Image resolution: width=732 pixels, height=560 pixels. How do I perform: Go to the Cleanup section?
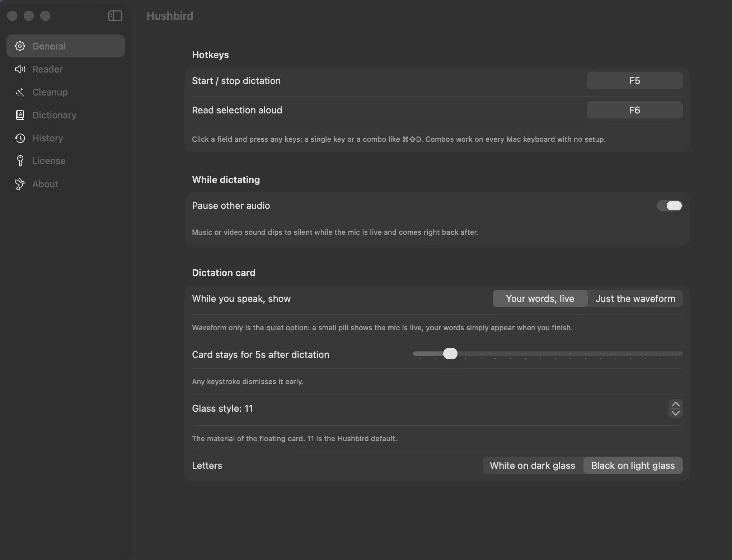66,92
